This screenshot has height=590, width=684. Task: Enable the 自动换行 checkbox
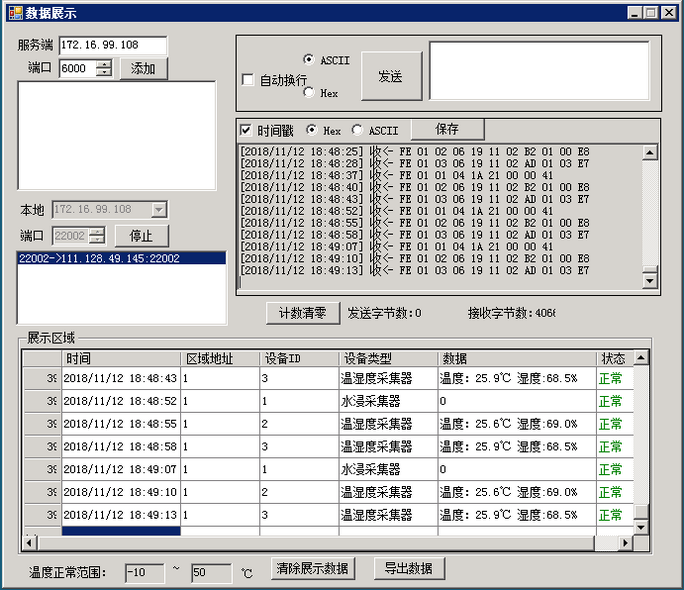(x=248, y=80)
